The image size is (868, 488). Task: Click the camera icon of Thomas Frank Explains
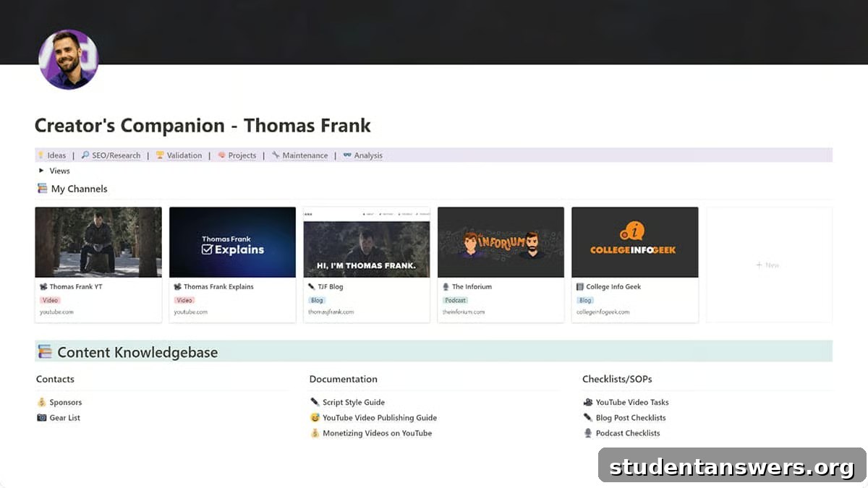point(178,287)
